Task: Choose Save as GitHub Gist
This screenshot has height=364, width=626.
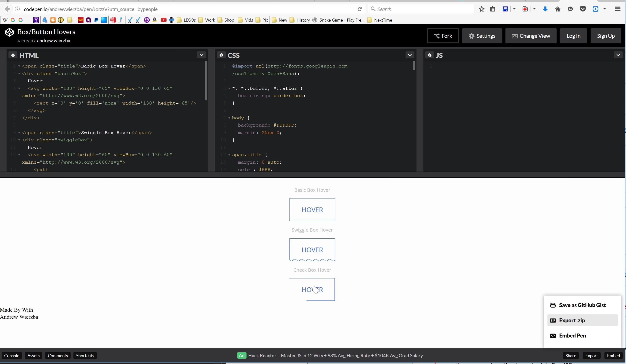Action: coord(582,305)
